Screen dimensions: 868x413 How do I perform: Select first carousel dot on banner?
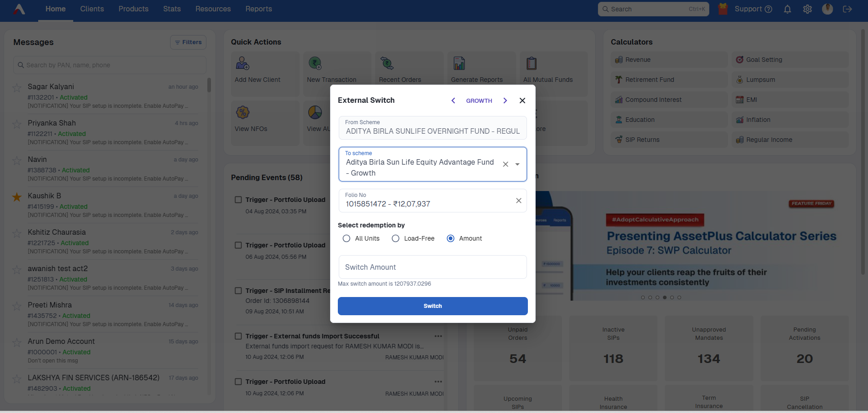tap(643, 297)
